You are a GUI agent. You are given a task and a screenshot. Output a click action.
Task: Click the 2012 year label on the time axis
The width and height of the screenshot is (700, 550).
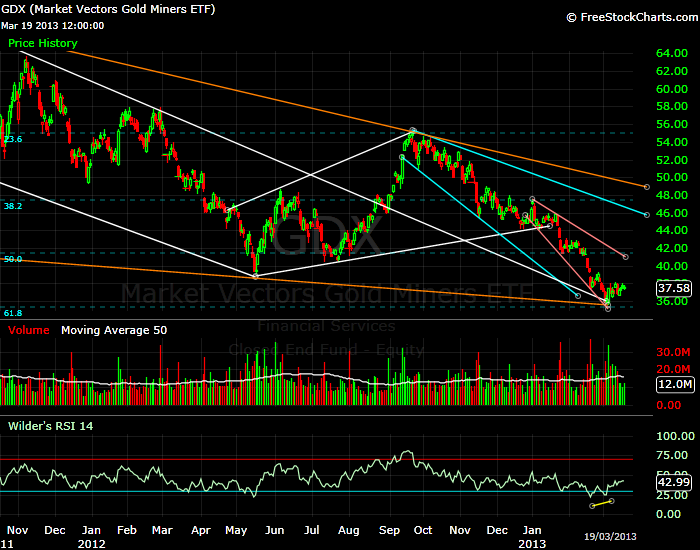[92, 544]
